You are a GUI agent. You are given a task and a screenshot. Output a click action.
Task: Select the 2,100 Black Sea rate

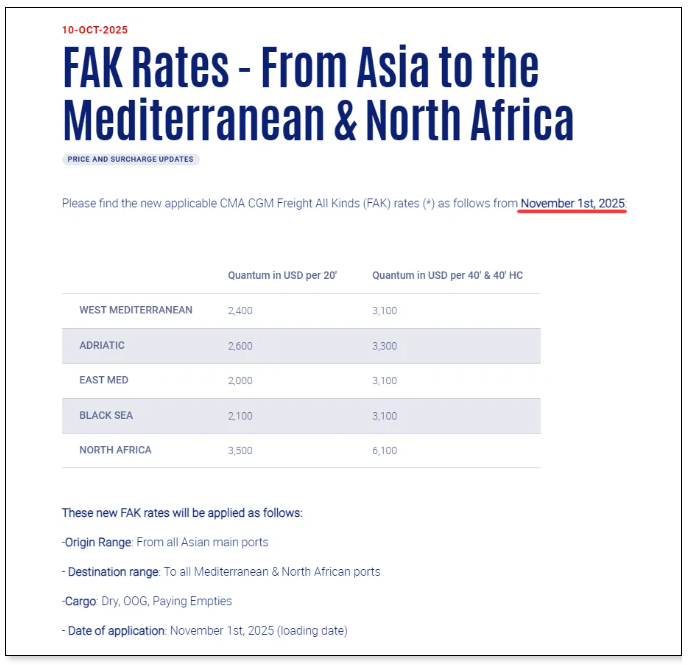click(x=240, y=416)
